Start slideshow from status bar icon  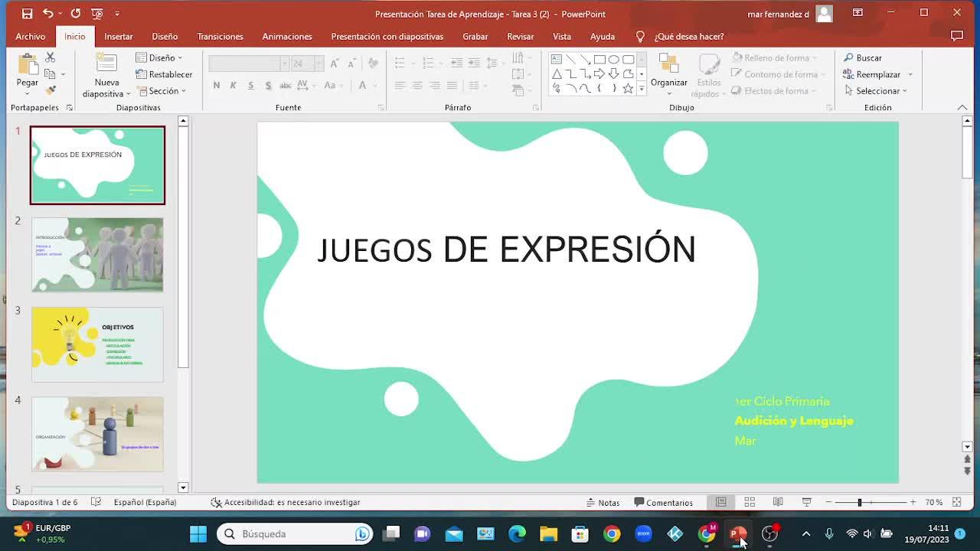tap(806, 502)
